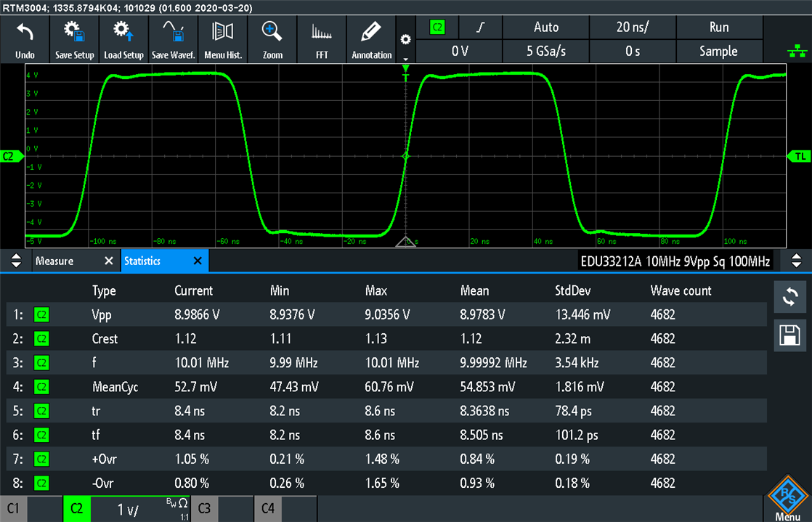Select the C4 channel button
Viewport: 812px width, 522px height.
point(267,508)
